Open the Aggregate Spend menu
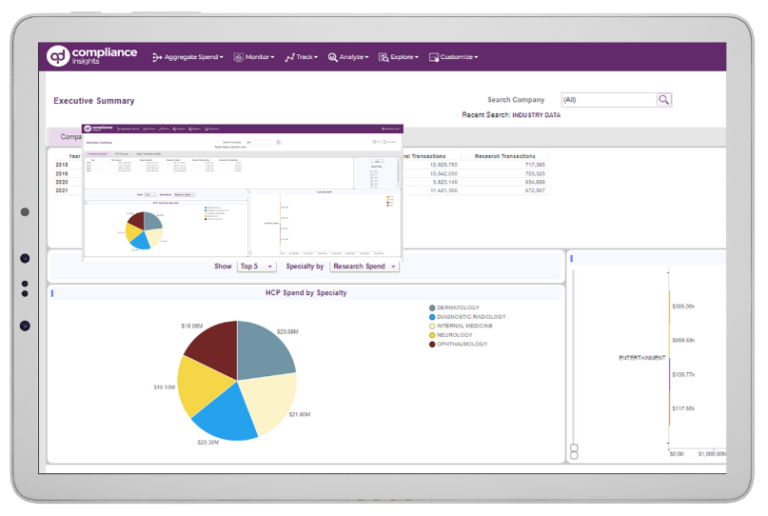Viewport: 768px width, 516px height. click(x=188, y=57)
